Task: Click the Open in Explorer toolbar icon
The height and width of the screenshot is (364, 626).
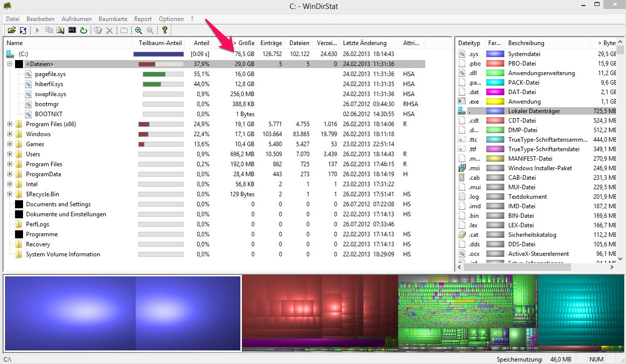Action: click(61, 31)
